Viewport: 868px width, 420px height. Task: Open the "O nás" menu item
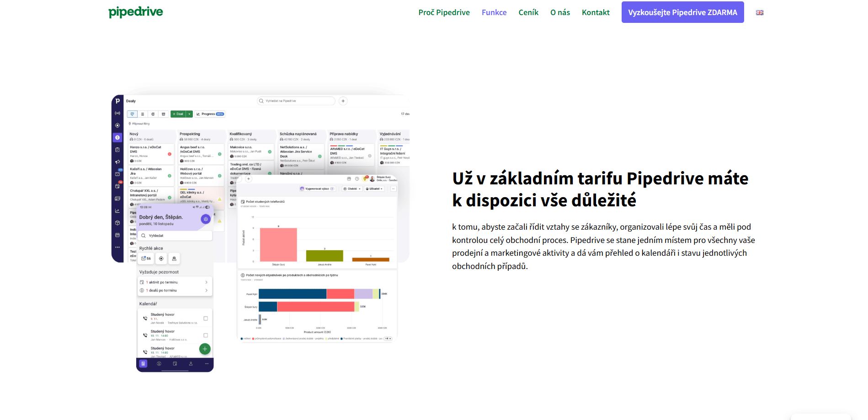[560, 12]
